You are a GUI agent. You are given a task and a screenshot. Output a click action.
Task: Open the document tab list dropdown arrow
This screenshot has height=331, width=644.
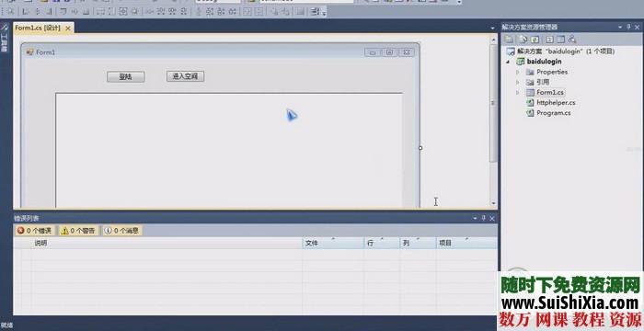[x=492, y=28]
